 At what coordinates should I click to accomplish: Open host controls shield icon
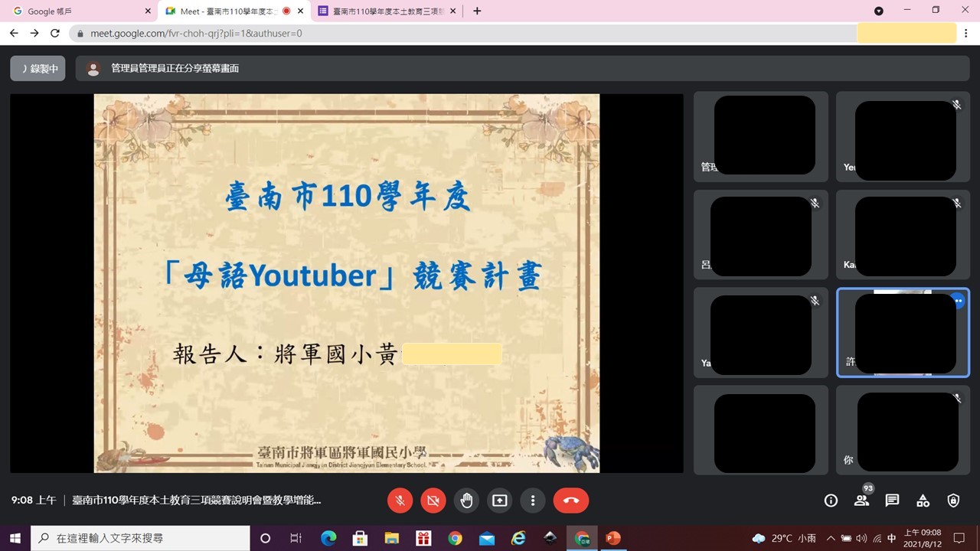(953, 500)
